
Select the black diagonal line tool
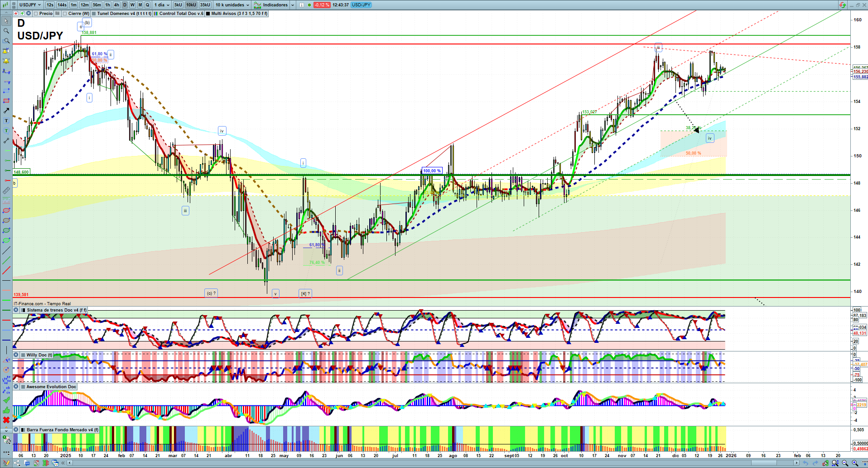tap(6, 250)
